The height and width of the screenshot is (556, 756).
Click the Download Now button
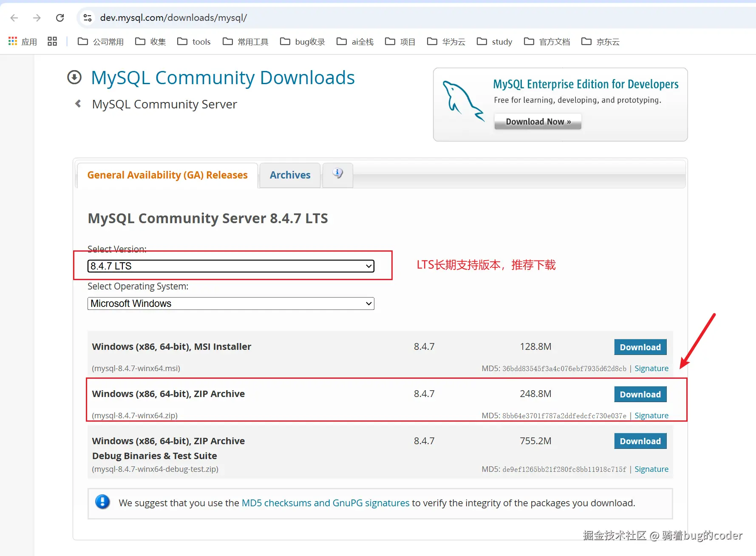(x=538, y=122)
